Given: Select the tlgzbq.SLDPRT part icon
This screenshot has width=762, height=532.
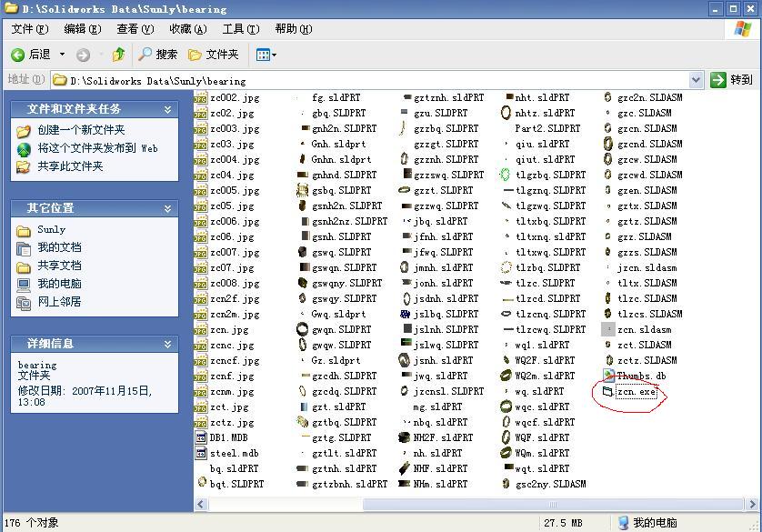Looking at the screenshot, I should click(506, 175).
